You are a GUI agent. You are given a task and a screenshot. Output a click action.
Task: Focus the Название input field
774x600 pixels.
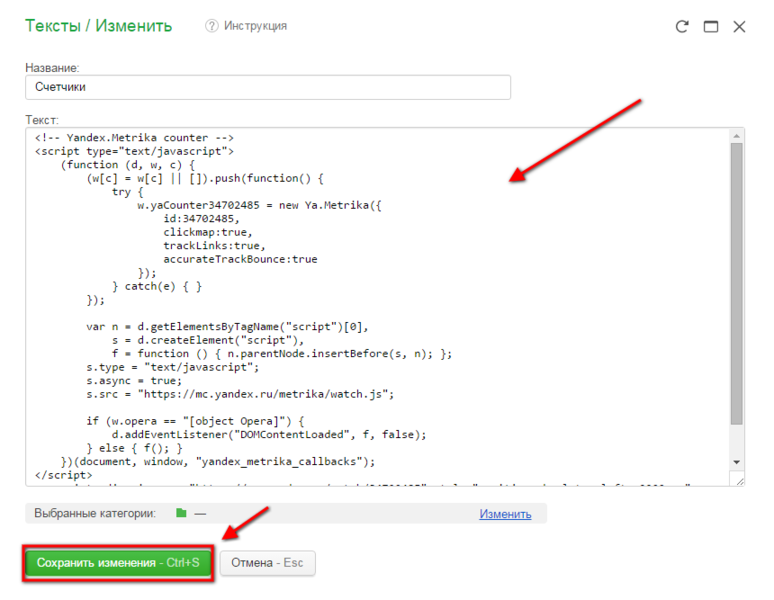(x=268, y=87)
